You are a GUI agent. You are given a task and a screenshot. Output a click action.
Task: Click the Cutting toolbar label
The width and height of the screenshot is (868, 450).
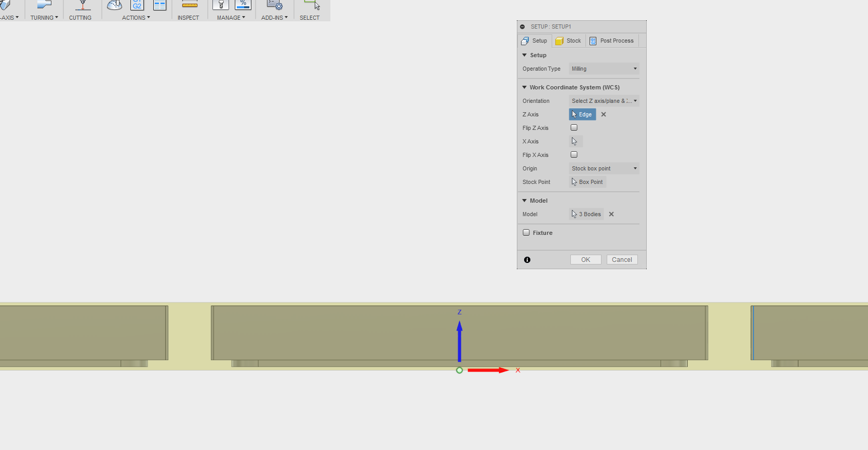[x=80, y=18]
